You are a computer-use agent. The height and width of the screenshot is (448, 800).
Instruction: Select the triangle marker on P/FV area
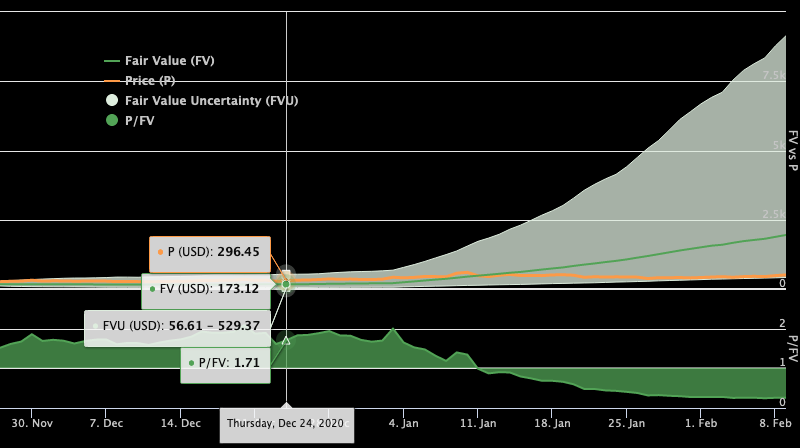tap(286, 340)
